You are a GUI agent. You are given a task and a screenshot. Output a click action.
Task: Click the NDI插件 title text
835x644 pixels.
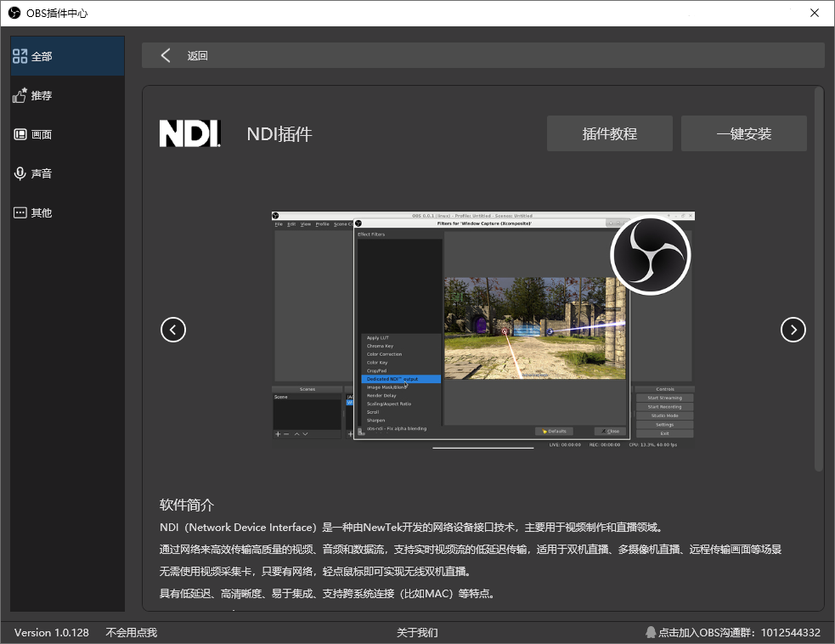(279, 133)
